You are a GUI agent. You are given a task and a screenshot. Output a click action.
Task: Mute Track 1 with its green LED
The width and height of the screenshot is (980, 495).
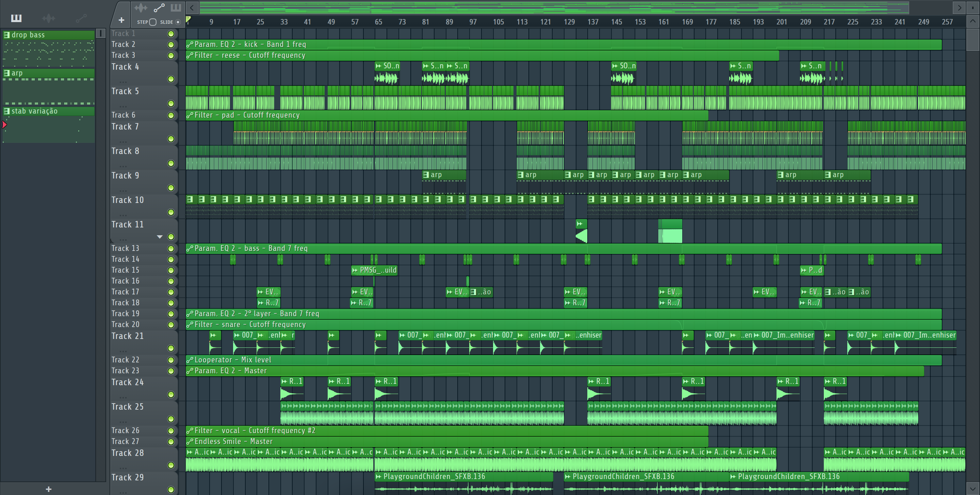coord(171,34)
